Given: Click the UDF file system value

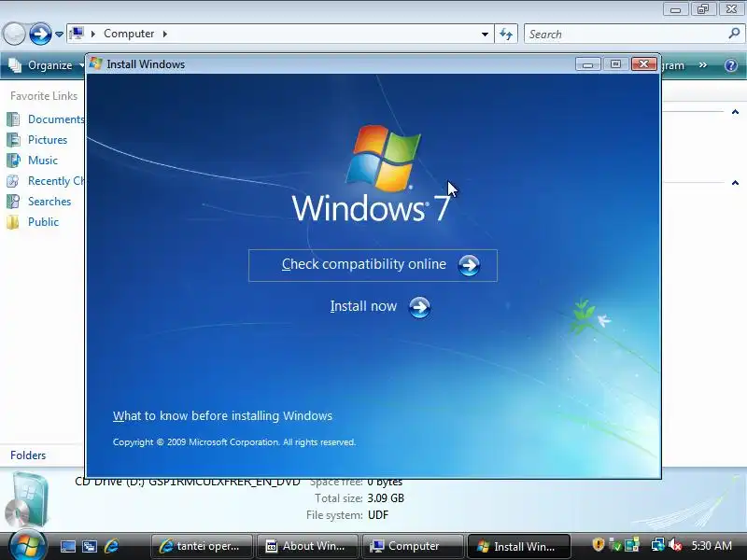Looking at the screenshot, I should coord(378,515).
